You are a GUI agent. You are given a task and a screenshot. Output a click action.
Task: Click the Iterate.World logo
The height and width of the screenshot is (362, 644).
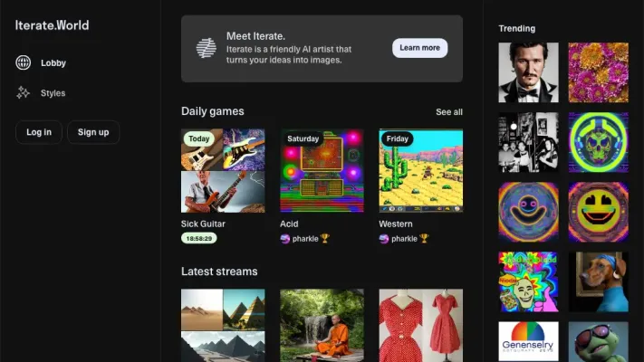click(x=52, y=25)
